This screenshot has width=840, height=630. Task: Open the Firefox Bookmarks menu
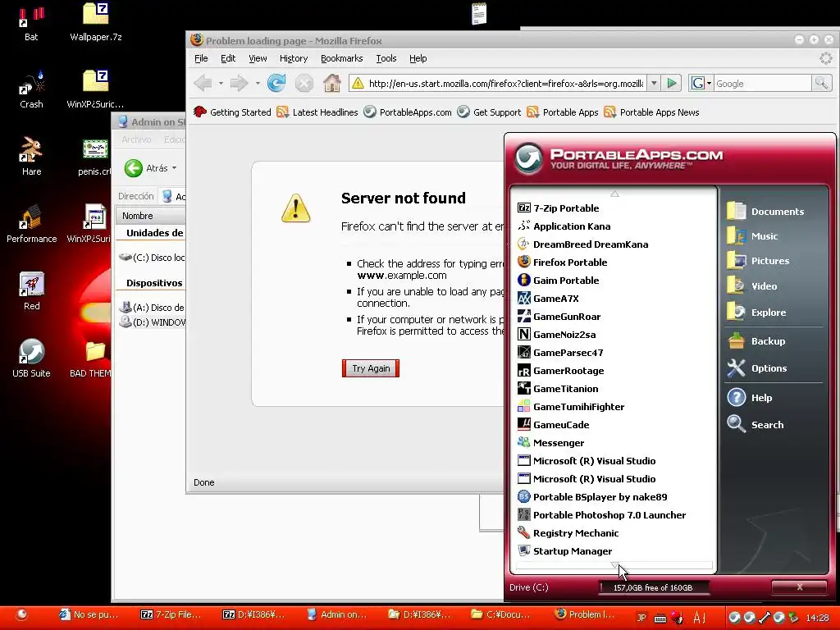pos(342,58)
